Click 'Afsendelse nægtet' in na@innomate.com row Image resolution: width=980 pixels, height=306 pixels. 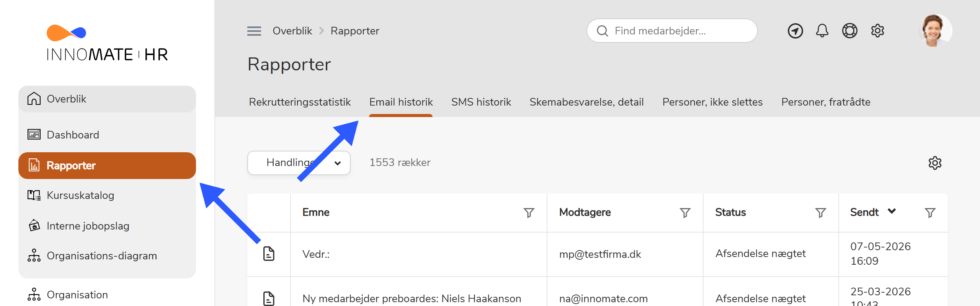pos(760,299)
